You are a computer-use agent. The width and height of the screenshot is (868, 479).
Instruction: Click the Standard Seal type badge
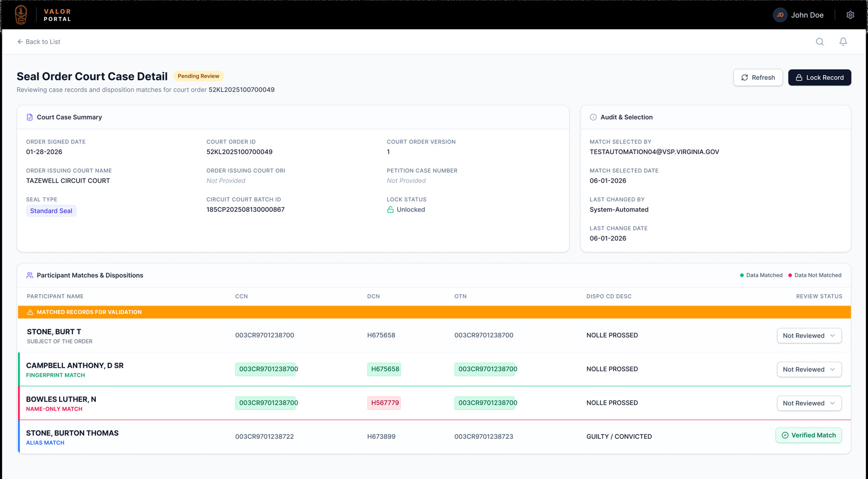click(x=51, y=211)
